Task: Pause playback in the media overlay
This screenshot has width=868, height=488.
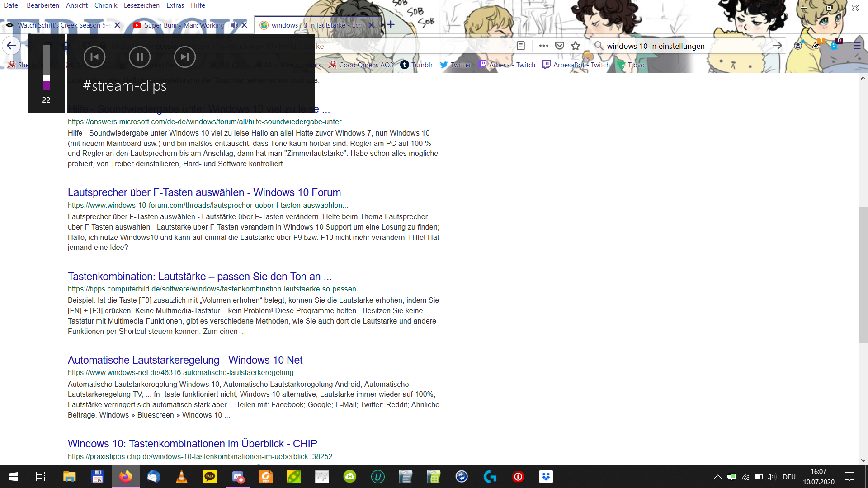Action: point(140,57)
